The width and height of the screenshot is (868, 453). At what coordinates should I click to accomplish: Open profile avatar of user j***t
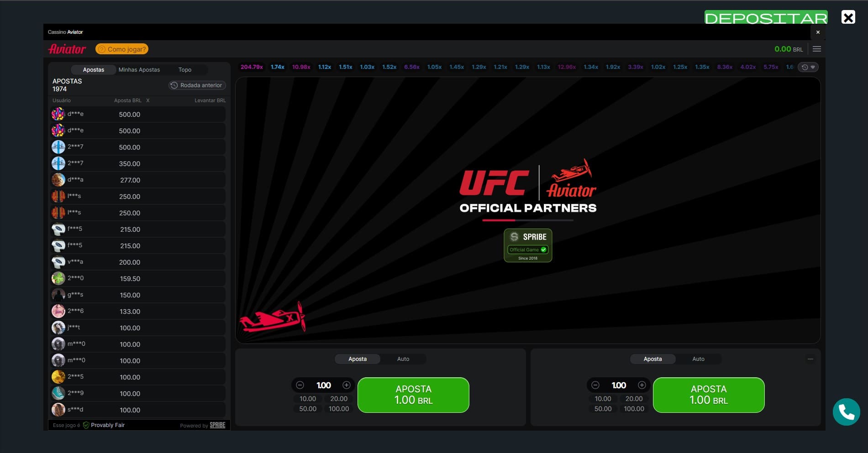[58, 328]
